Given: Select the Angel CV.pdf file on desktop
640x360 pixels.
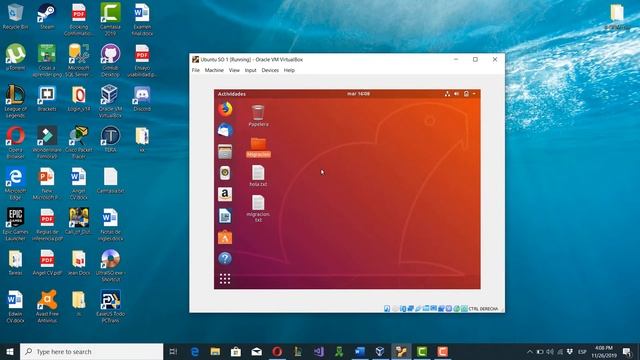Looking at the screenshot, I should point(47,262).
